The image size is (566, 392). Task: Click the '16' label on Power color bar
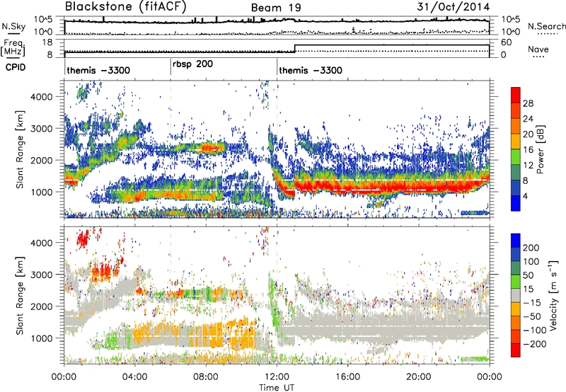pos(528,150)
